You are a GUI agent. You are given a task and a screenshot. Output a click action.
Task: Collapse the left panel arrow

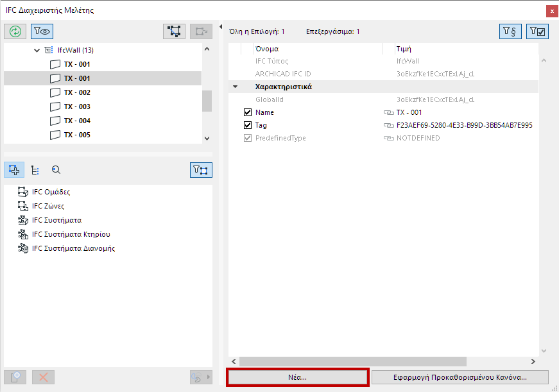point(221,27)
